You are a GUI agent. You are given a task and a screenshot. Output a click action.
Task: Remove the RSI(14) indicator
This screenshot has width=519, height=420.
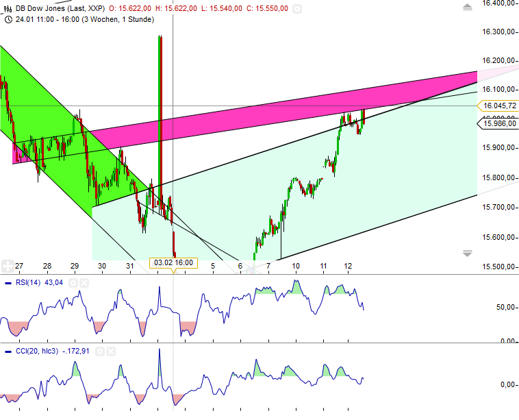coord(84,283)
